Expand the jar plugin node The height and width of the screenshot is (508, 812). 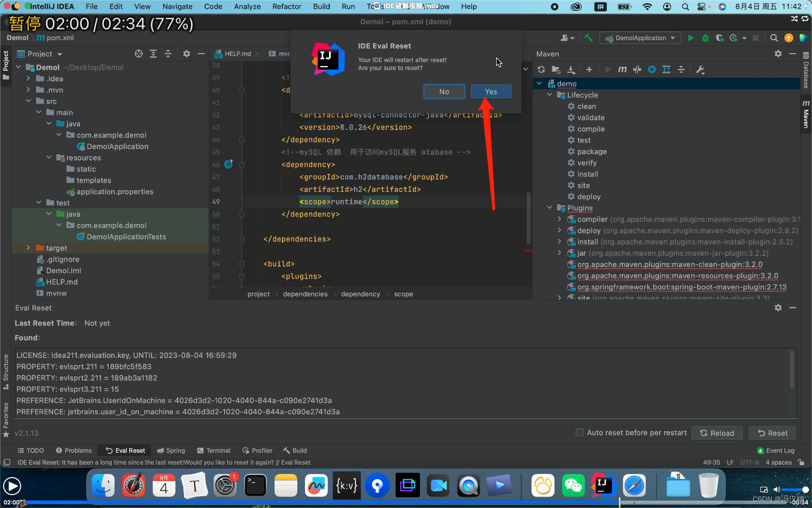pyautogui.click(x=560, y=253)
